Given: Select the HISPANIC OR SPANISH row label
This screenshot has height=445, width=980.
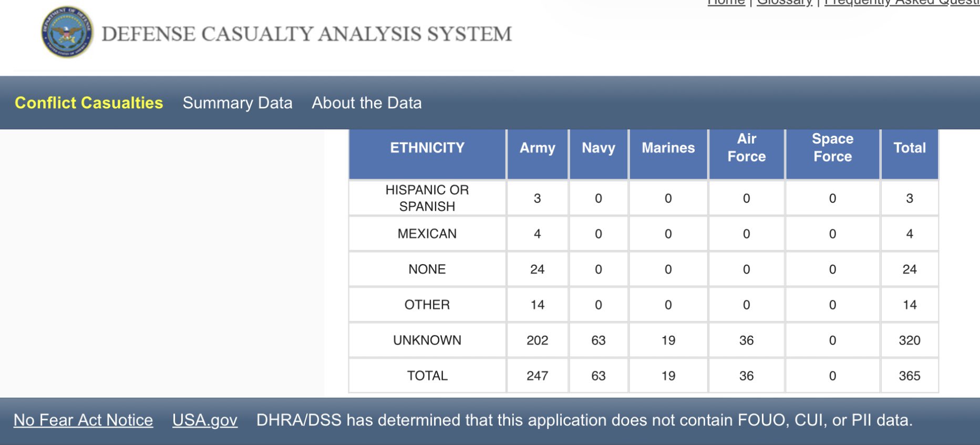Looking at the screenshot, I should 427,198.
